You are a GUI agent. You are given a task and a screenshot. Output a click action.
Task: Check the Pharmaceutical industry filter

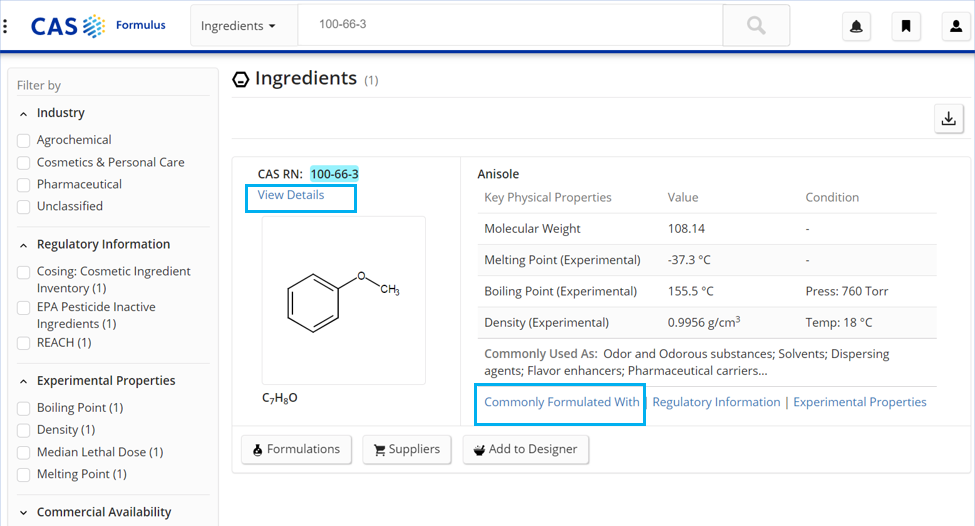tap(24, 185)
